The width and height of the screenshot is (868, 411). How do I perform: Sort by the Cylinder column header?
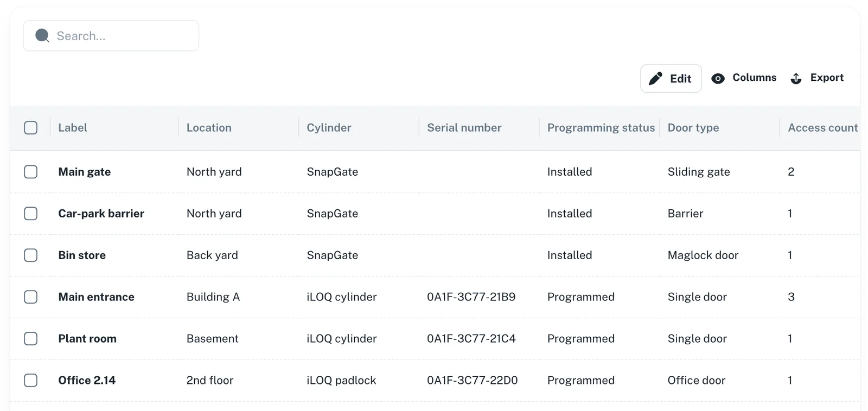[329, 127]
